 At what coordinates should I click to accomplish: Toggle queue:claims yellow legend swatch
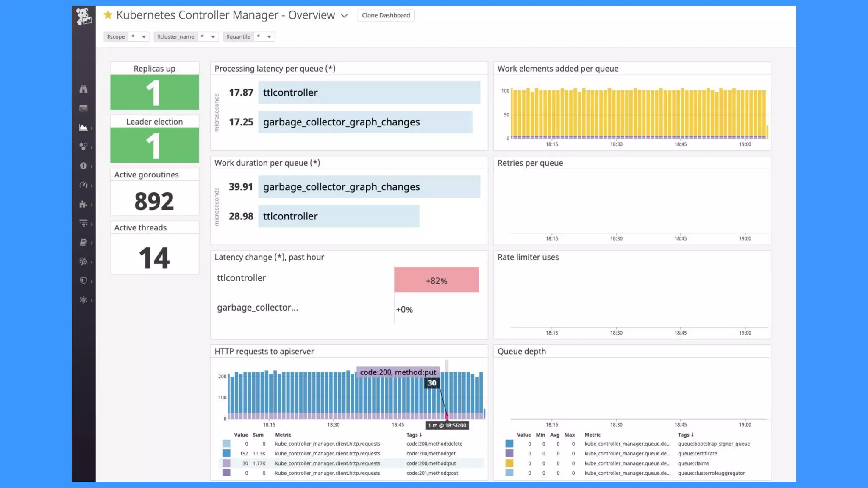(x=509, y=463)
